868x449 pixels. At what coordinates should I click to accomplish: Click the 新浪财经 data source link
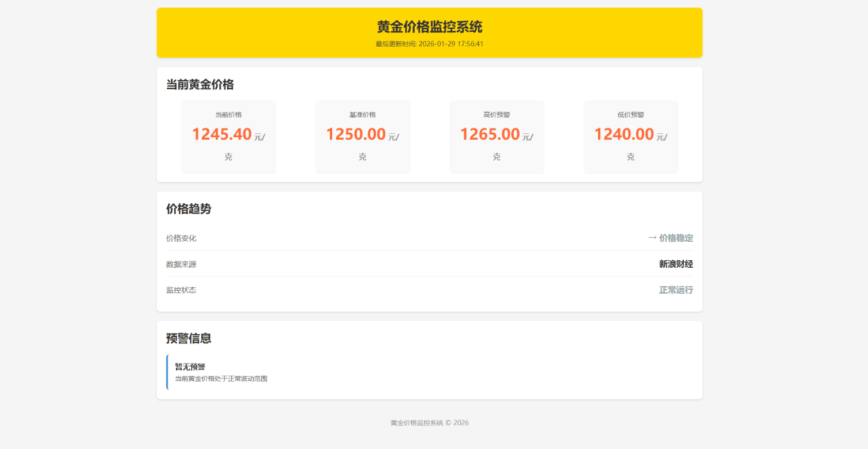click(675, 264)
